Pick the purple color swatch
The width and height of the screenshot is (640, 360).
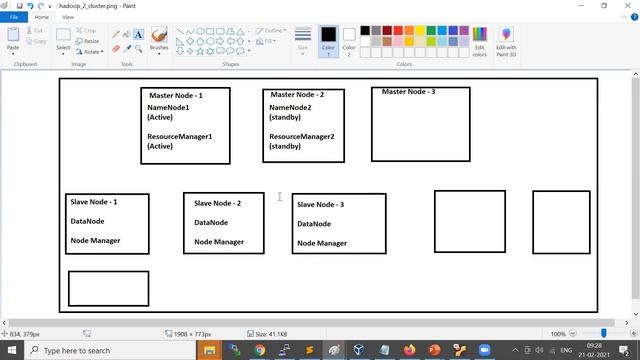(464, 30)
